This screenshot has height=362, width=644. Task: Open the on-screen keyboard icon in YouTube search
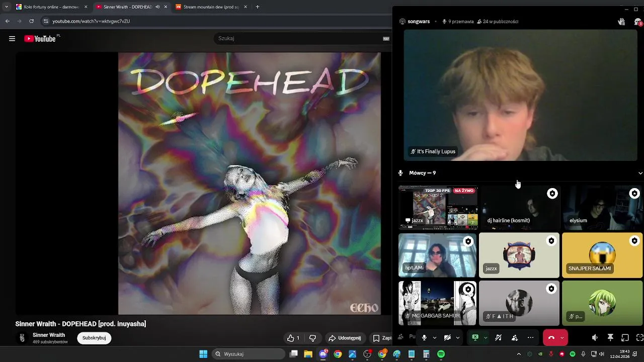coord(386,39)
